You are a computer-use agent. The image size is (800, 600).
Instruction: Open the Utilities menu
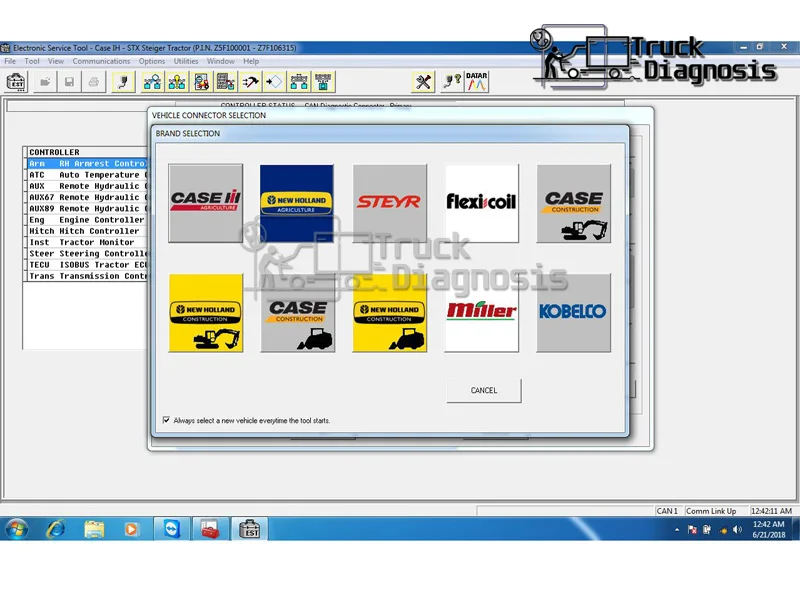(x=186, y=61)
